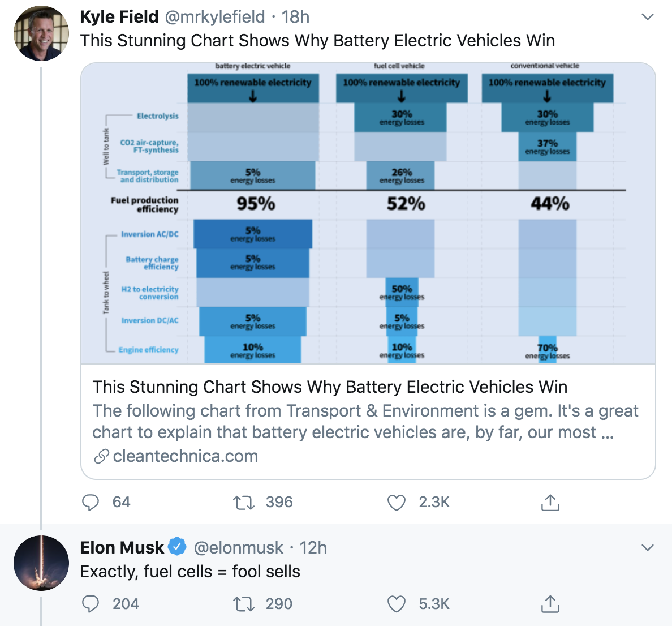
Task: Open the article card headline text
Action: pos(330,387)
